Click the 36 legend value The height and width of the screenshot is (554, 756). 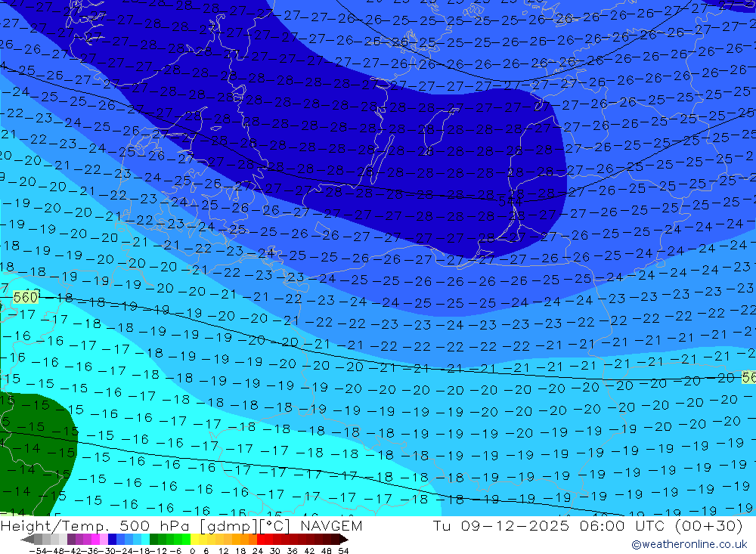coord(292,551)
